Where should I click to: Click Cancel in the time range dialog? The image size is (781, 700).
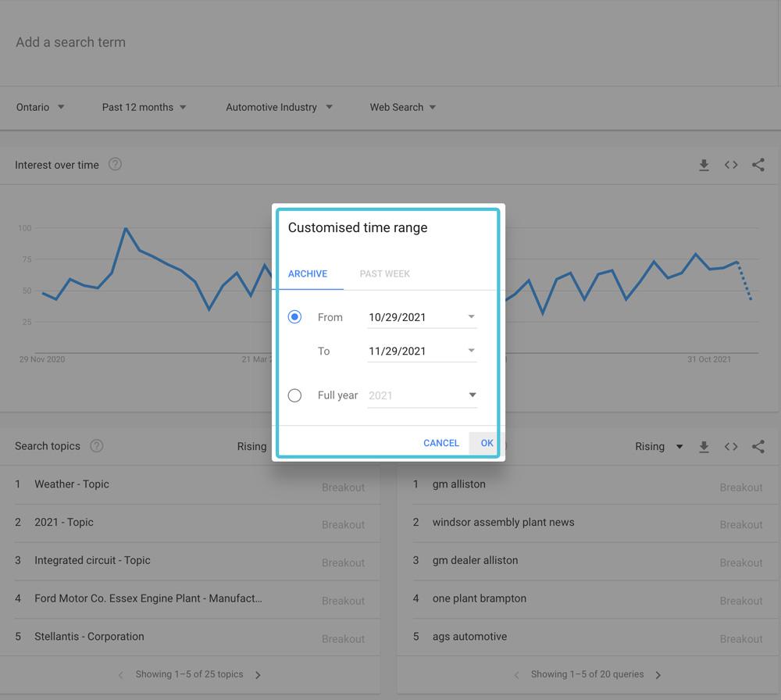click(440, 443)
